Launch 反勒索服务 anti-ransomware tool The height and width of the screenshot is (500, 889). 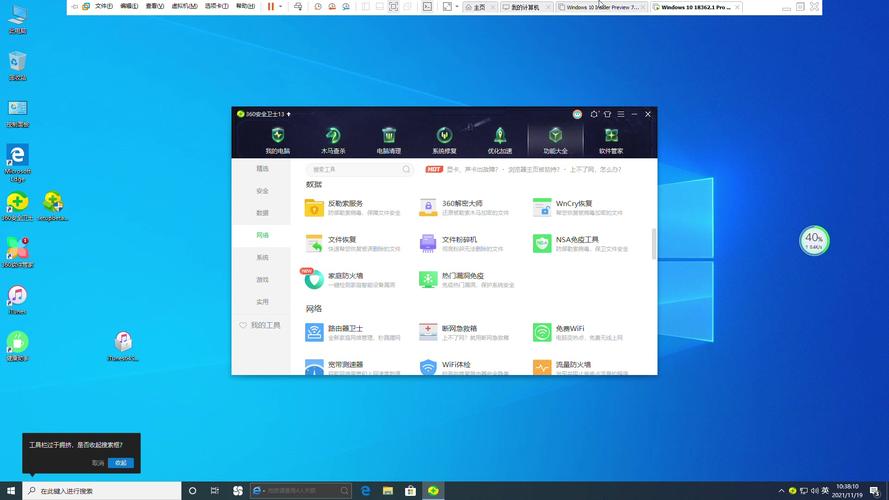(x=353, y=207)
